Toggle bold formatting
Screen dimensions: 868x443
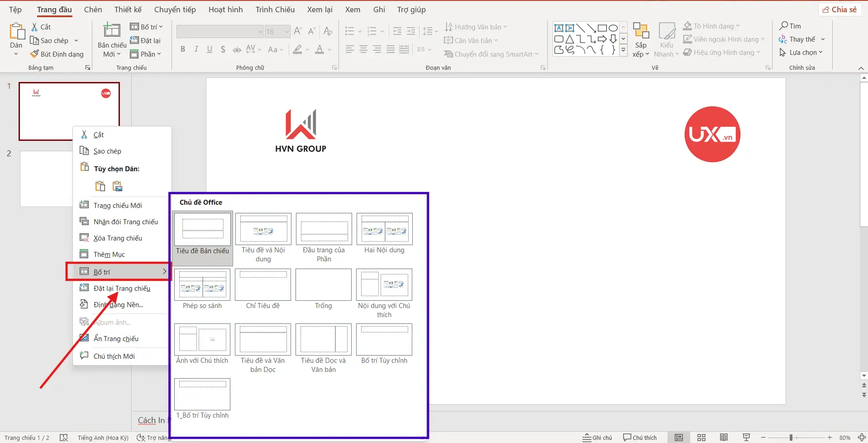pos(182,49)
